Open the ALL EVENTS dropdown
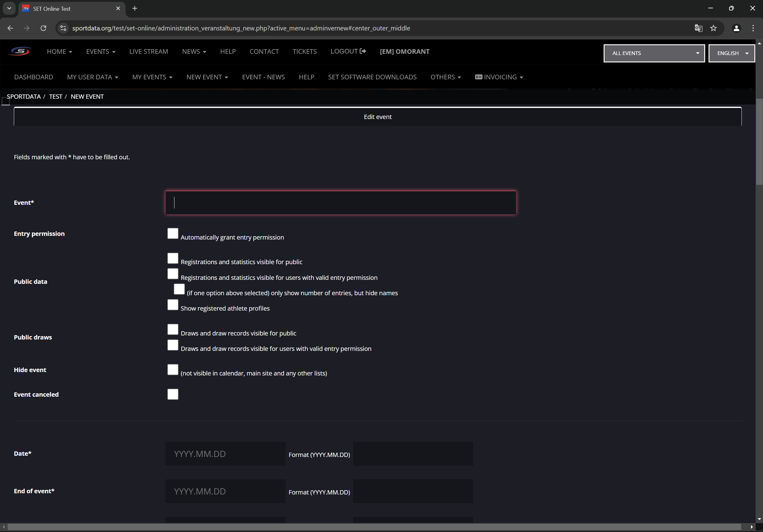Image resolution: width=763 pixels, height=532 pixels. coord(654,53)
